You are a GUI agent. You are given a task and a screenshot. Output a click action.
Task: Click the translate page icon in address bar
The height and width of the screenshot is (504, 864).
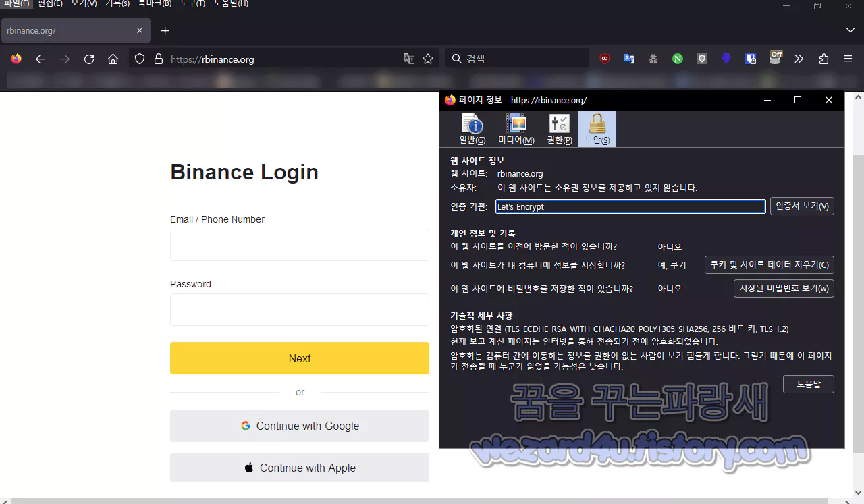409,59
